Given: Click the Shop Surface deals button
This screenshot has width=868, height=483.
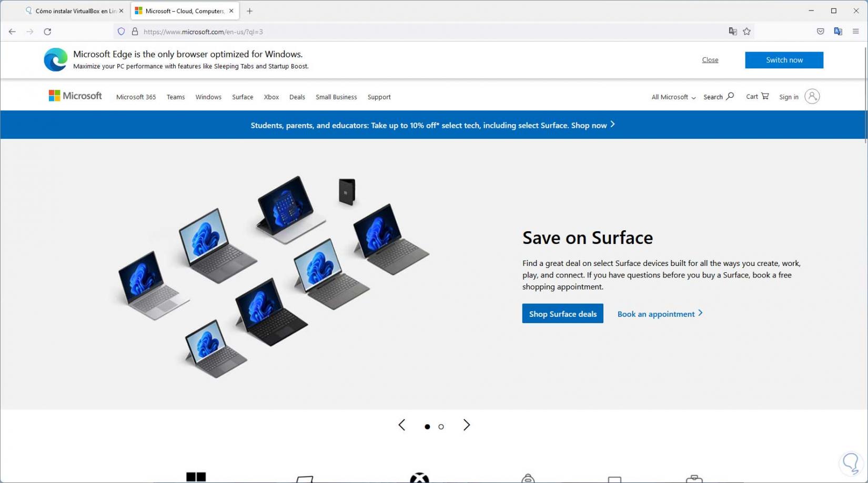Looking at the screenshot, I should pos(563,314).
